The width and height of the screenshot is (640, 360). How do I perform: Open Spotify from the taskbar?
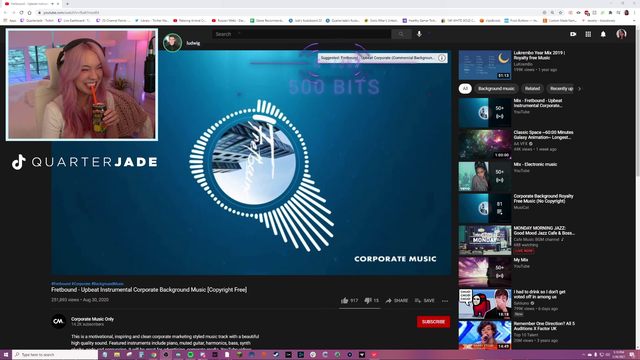pos(190,355)
